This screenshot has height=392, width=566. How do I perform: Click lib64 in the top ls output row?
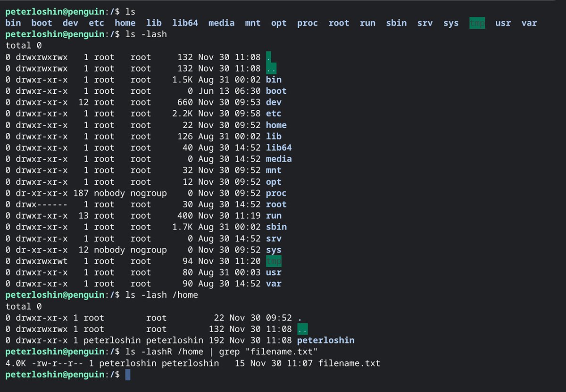pyautogui.click(x=185, y=23)
